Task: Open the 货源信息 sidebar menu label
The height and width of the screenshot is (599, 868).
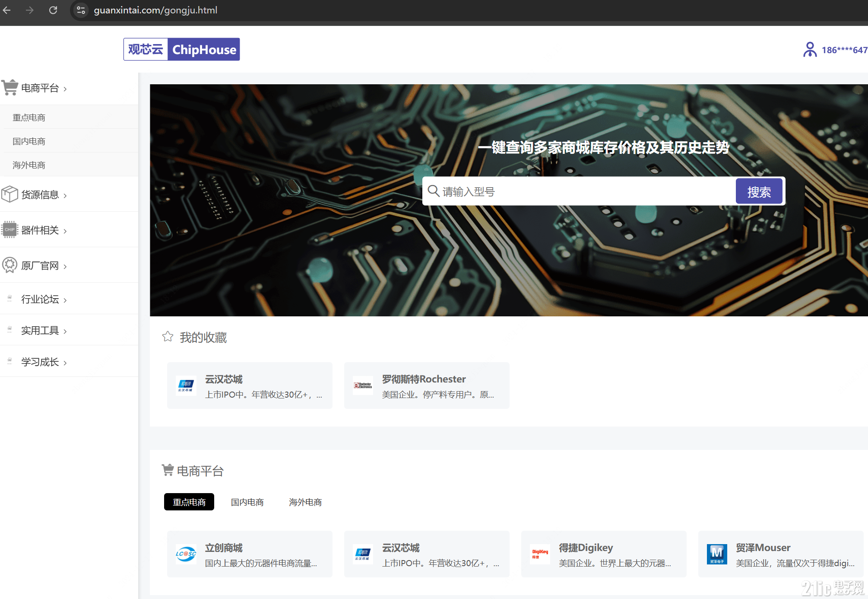Action: (40, 195)
